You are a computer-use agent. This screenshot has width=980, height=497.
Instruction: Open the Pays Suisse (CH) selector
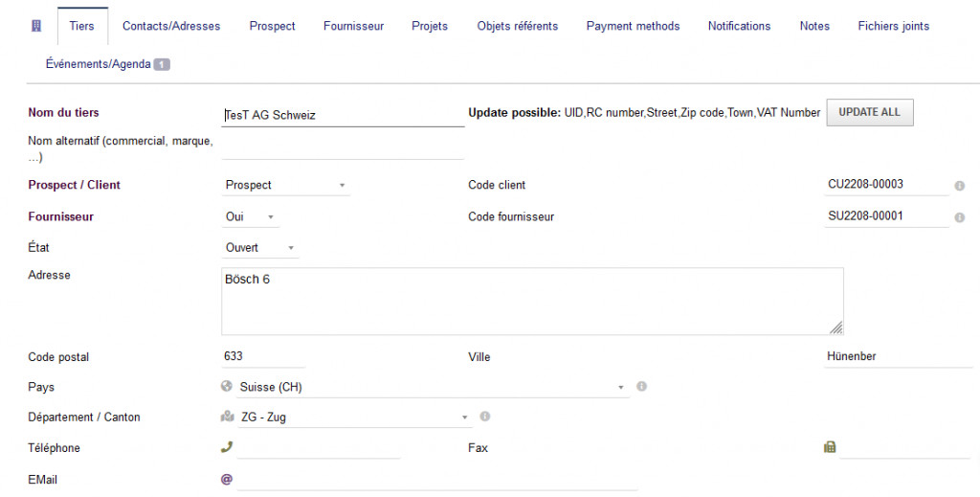tap(431, 388)
